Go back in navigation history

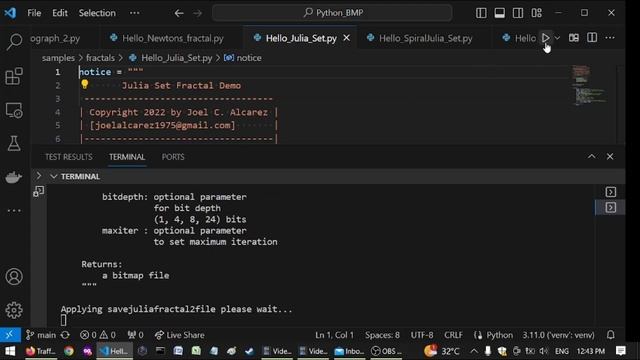(179, 13)
